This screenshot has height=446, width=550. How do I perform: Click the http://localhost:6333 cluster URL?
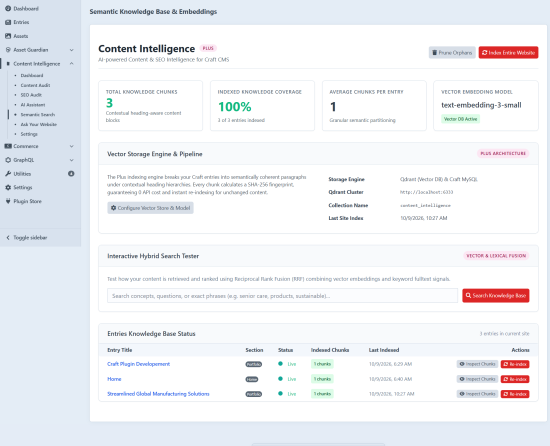coord(427,192)
